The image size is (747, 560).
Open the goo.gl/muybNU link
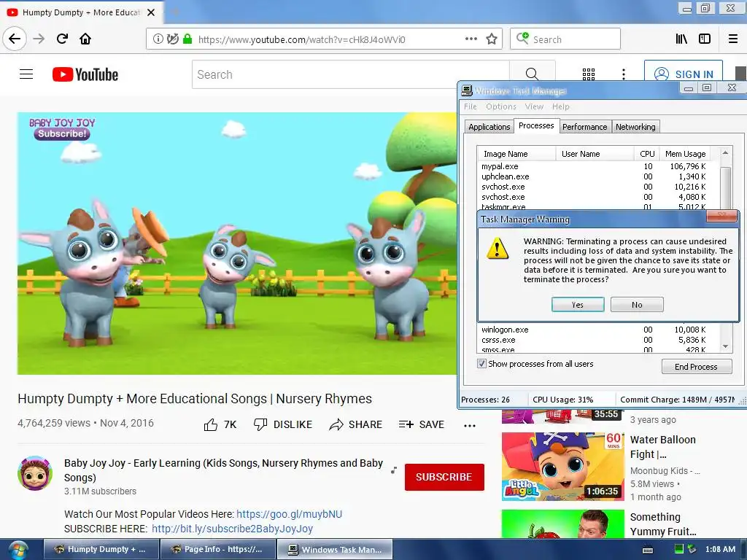(x=289, y=514)
